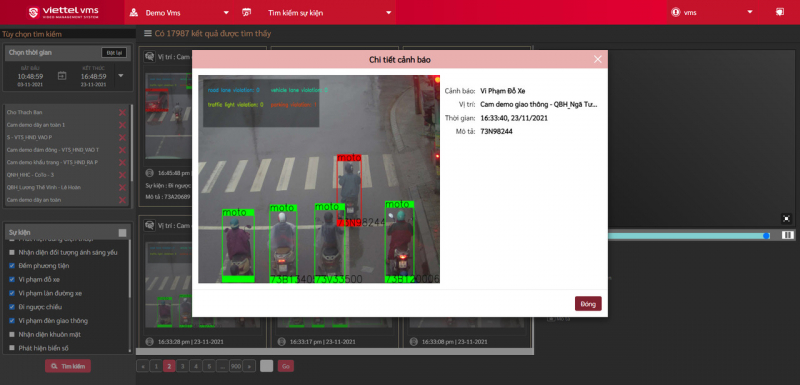Viewport: 800px width, 385px height.
Task: Remove Cho Thach Ban camera with red X
Action: tap(122, 113)
